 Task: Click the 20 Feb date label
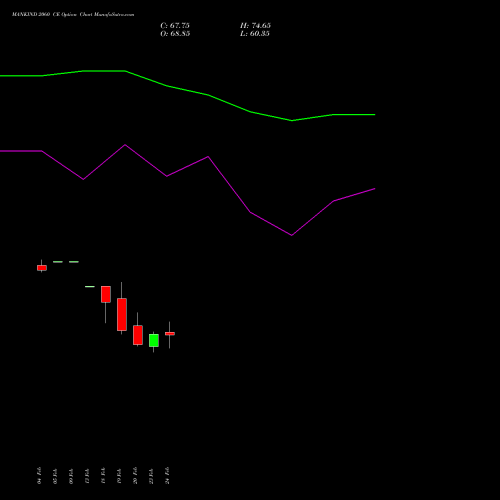(x=135, y=475)
